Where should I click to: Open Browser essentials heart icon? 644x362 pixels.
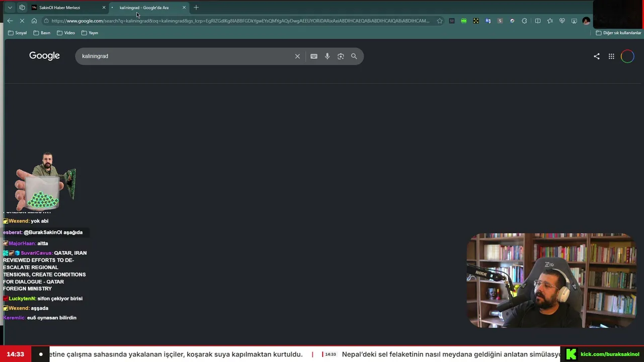tap(562, 21)
